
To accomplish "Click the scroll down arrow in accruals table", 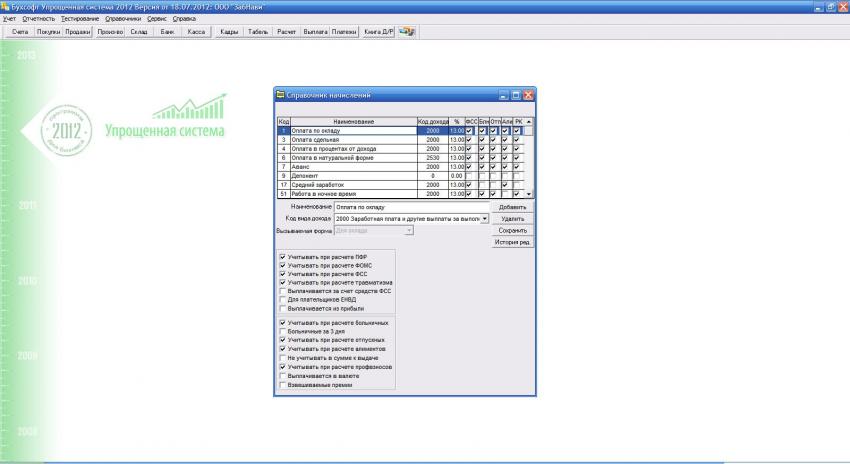I will tap(530, 193).
